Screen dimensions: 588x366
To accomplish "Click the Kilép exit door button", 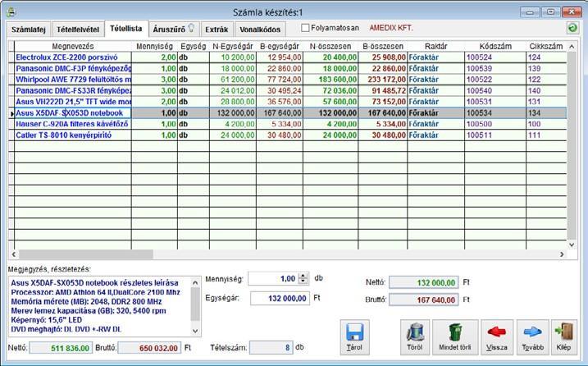I will 564,337.
